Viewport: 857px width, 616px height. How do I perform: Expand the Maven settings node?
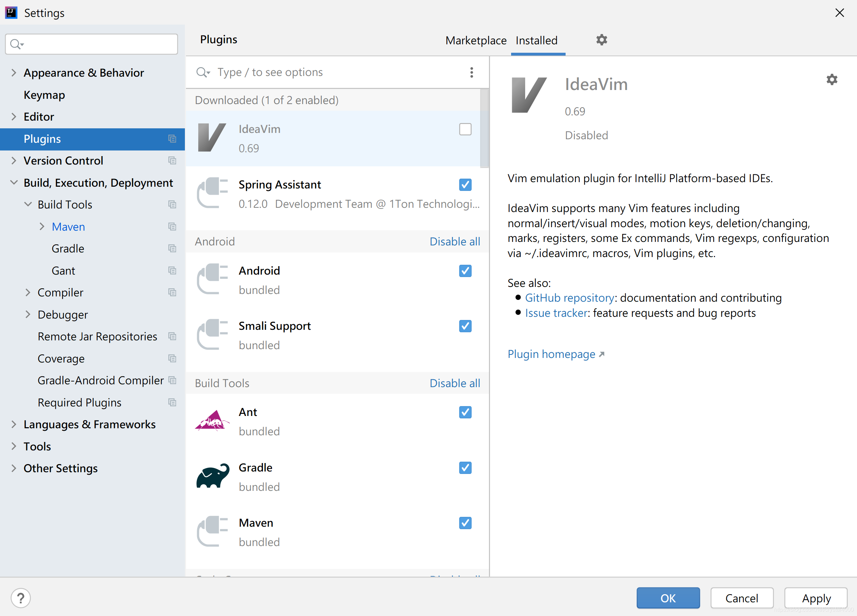(x=41, y=226)
